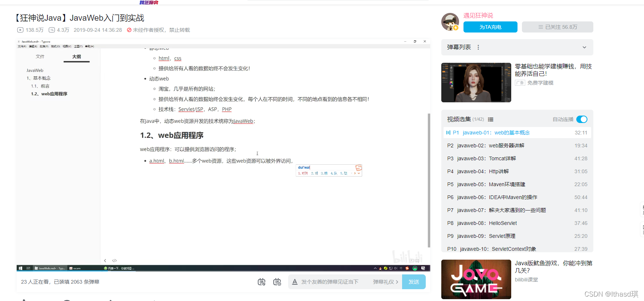
Task: Switch to JavaWeb.md Typora taskbar item
Action: (50, 268)
